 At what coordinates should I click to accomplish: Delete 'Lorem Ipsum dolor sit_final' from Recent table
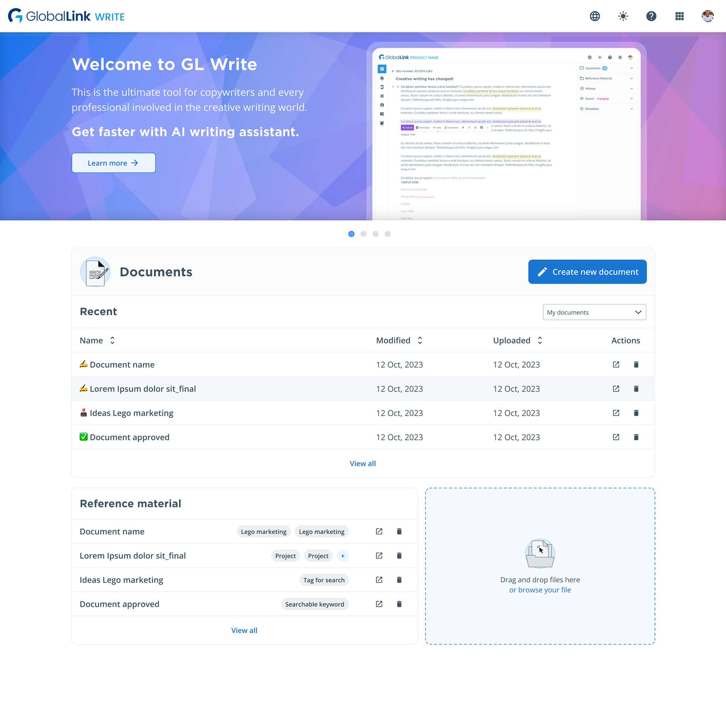[x=636, y=389]
